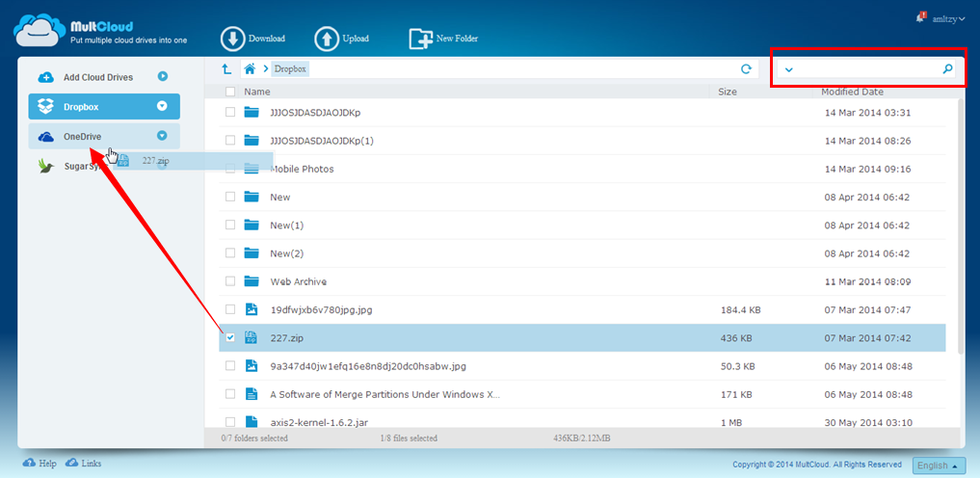The height and width of the screenshot is (478, 980).
Task: Create a folder with New Folder icon
Action: click(x=420, y=39)
